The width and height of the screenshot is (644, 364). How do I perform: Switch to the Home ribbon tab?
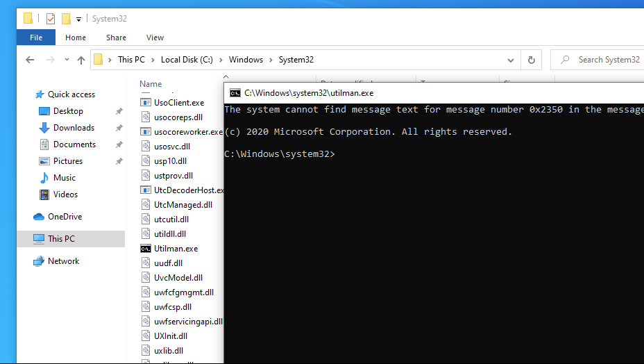(x=76, y=38)
